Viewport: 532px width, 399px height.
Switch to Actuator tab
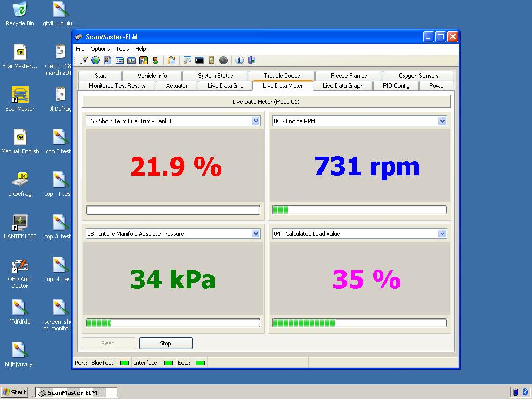point(177,86)
